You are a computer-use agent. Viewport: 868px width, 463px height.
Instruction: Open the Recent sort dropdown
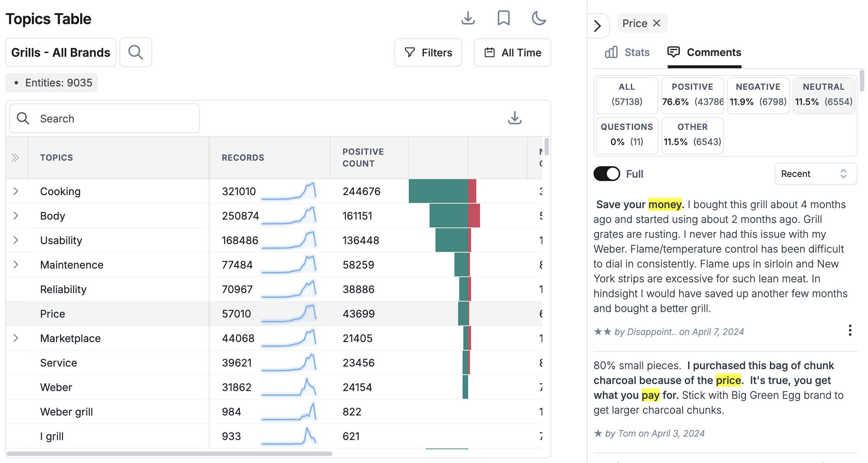tap(816, 174)
